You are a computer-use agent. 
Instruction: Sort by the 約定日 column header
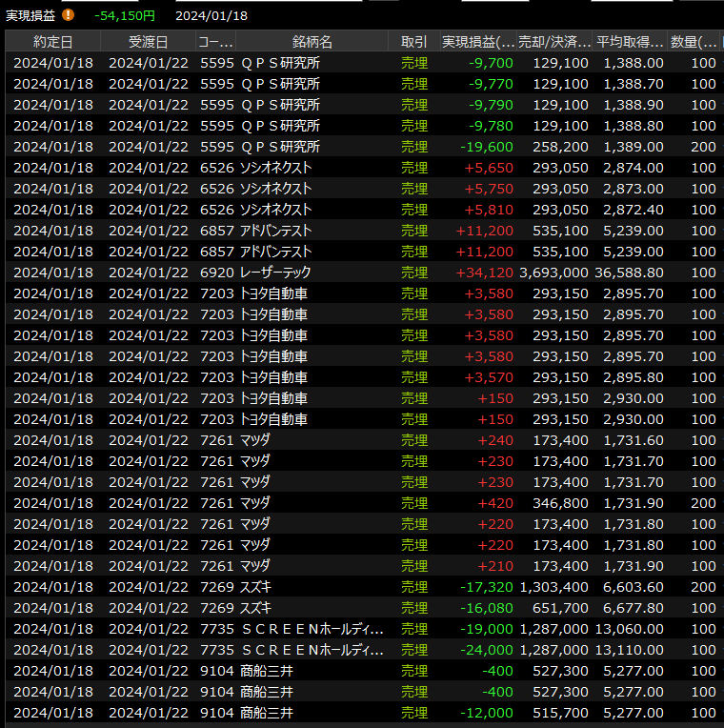pos(52,42)
